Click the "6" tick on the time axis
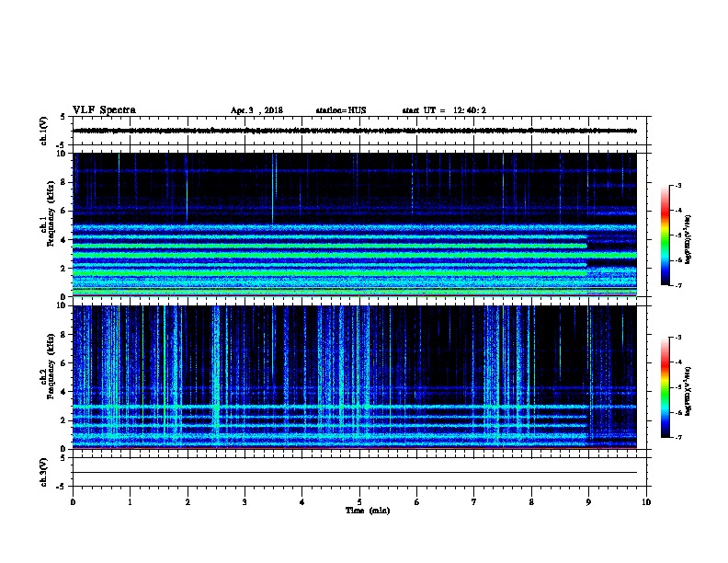This screenshot has width=728, height=563. point(417,502)
